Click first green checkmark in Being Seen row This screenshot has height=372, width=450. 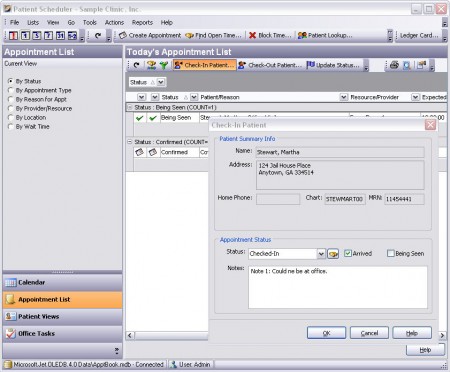click(x=140, y=118)
